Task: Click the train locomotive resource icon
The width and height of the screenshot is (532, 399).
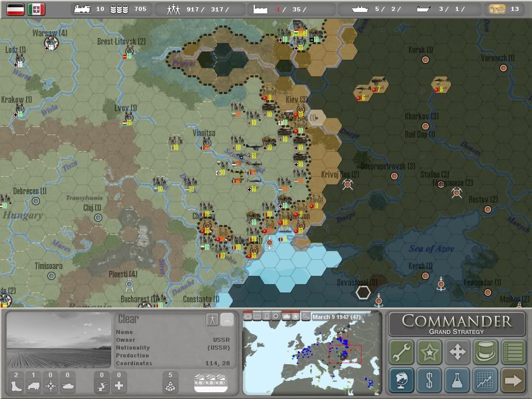Action: click(82, 9)
